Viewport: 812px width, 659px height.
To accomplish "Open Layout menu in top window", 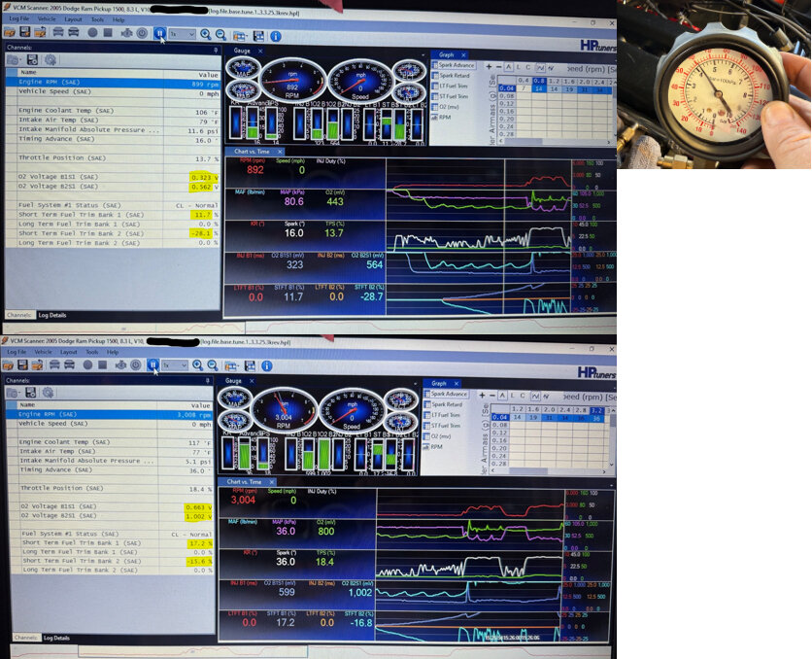I will [x=73, y=19].
